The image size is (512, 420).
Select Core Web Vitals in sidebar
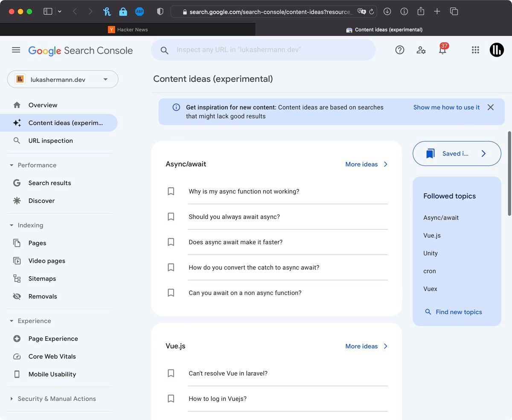coord(52,356)
